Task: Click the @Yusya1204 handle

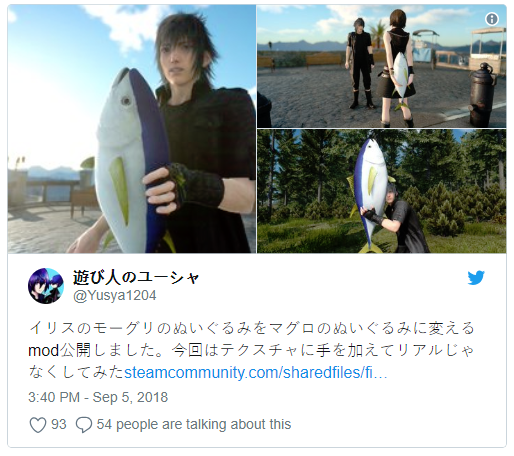Action: pos(115,296)
